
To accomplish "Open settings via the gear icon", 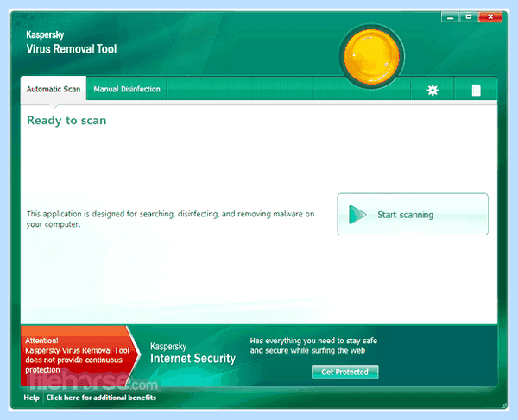I will (x=433, y=90).
